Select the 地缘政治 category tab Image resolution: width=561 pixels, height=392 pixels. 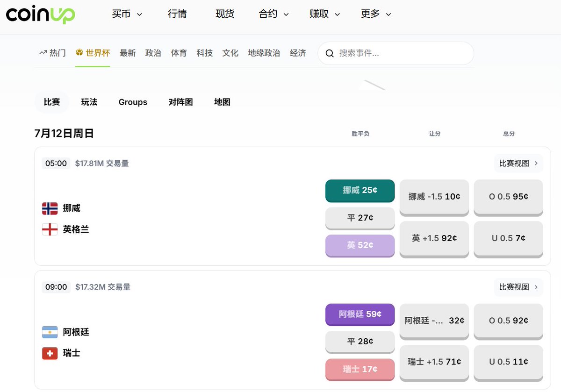264,53
